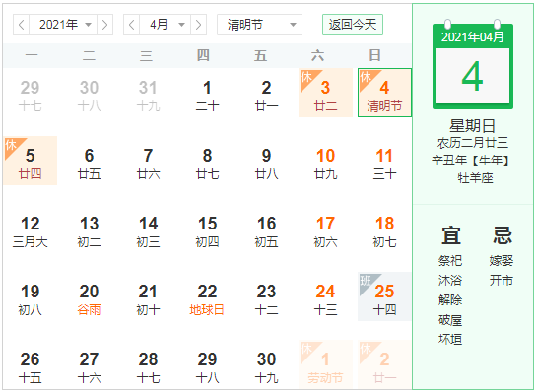Click the green 2021年04月 calendar page icon
Screen dimensions: 537x392
click(x=473, y=65)
